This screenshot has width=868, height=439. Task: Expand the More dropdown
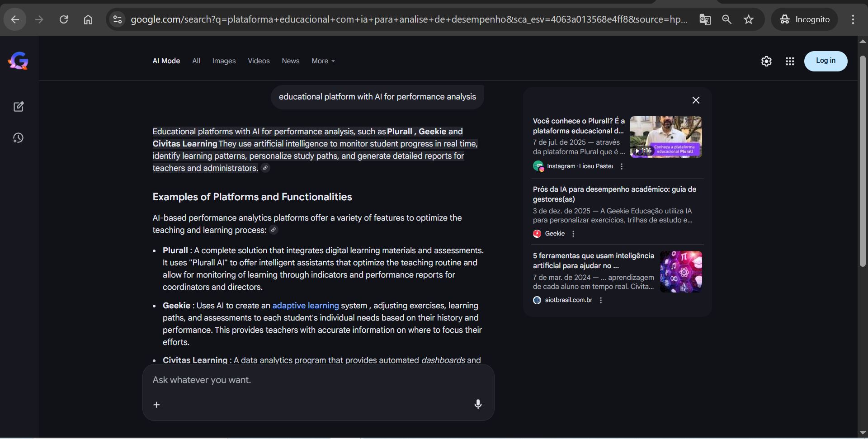click(x=323, y=61)
